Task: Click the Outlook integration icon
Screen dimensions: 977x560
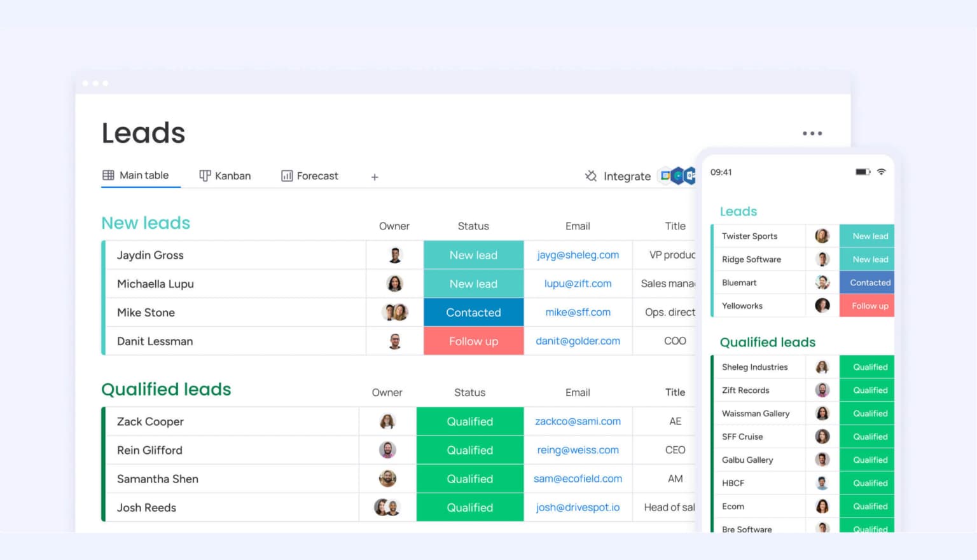Action: pos(691,175)
